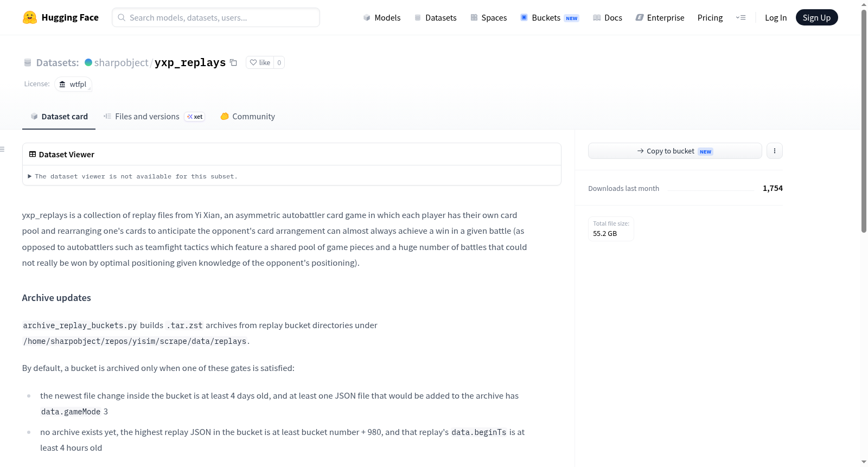This screenshot has width=868, height=467.
Task: Click the Log In link
Action: pyautogui.click(x=776, y=17)
